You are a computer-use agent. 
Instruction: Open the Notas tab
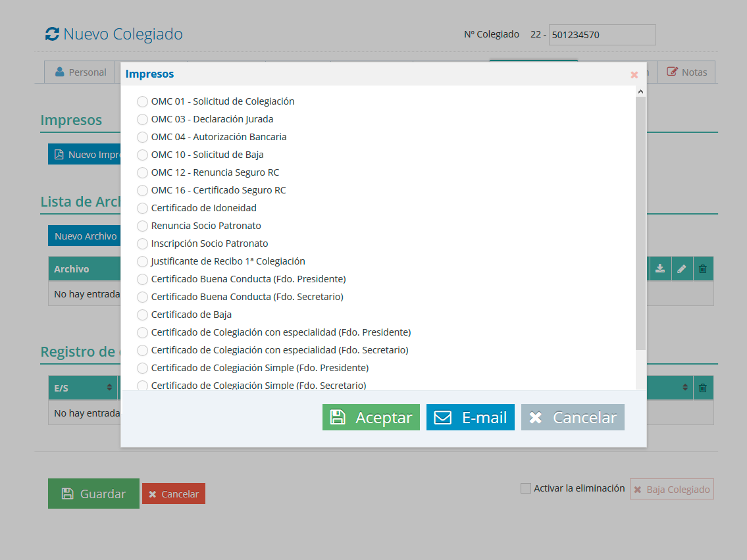686,72
